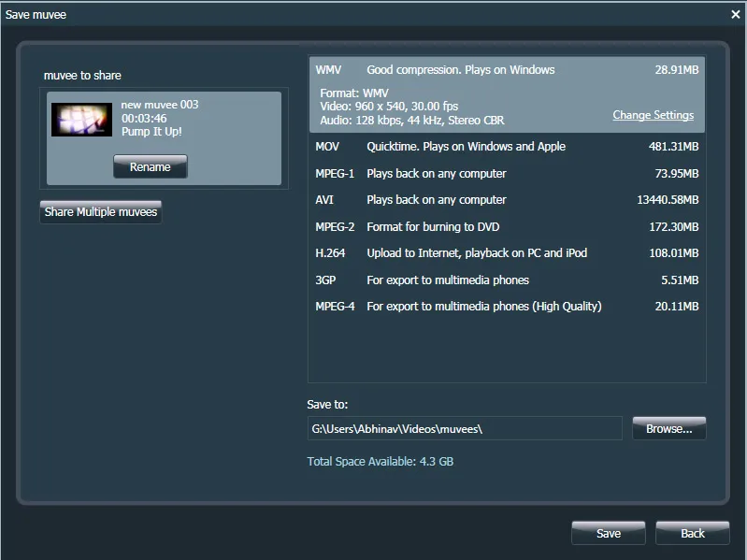747x560 pixels.
Task: Click the Format: WMV details line
Action: coord(354,93)
